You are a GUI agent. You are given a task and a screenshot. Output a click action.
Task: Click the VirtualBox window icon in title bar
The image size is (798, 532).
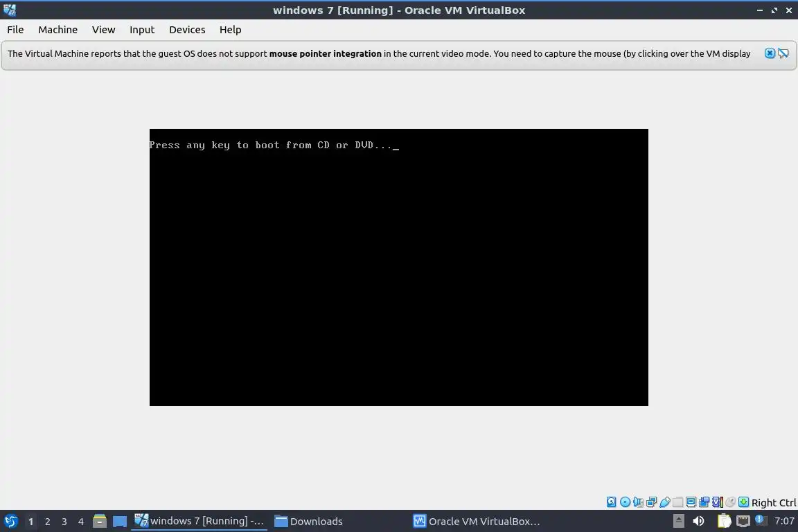click(9, 10)
